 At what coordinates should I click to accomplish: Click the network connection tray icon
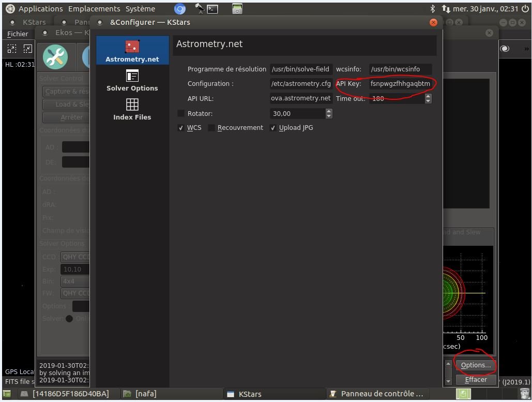tap(446, 8)
